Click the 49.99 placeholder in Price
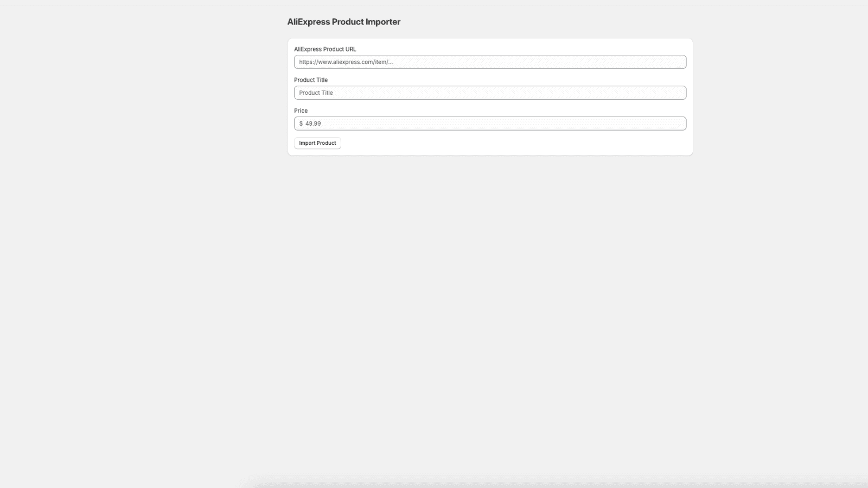868x488 pixels. pos(313,124)
